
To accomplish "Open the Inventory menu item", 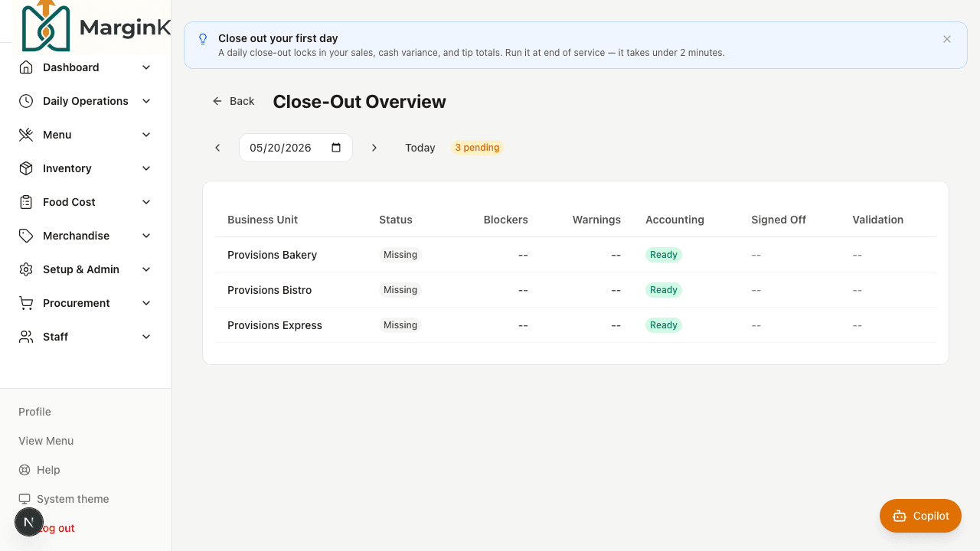I will 86,168.
